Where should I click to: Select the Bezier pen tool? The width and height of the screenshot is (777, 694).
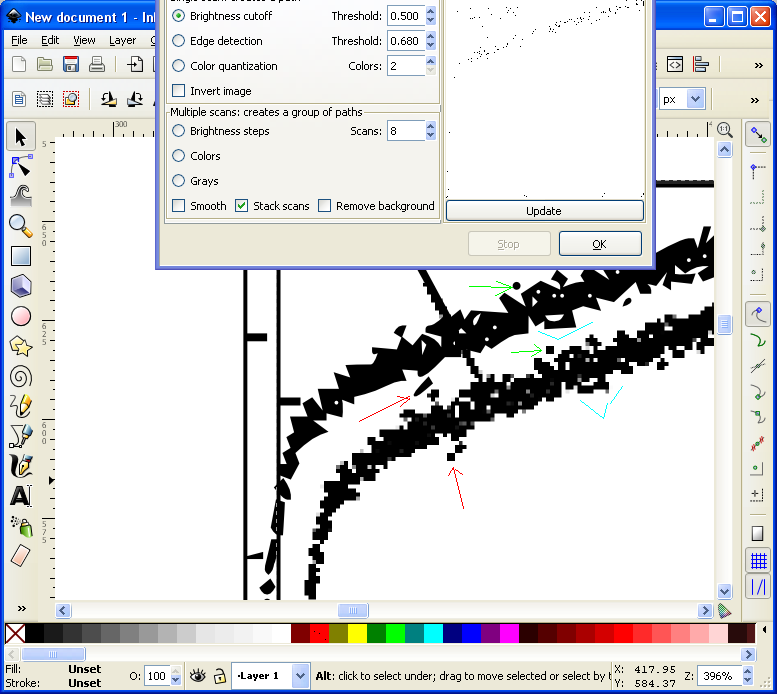tap(21, 436)
